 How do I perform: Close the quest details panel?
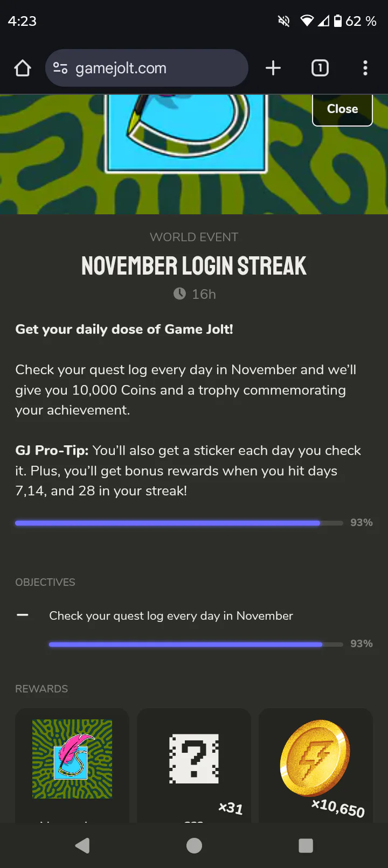[342, 109]
